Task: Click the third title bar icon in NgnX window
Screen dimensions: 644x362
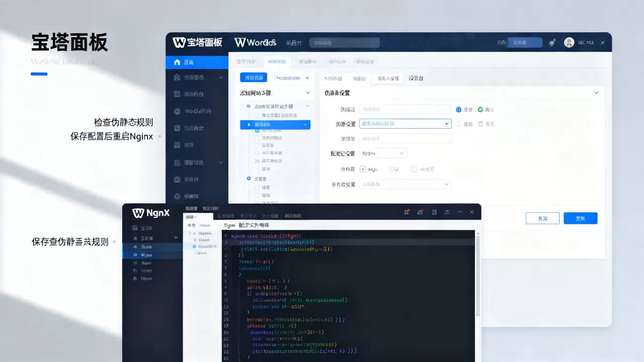Action: (434, 212)
